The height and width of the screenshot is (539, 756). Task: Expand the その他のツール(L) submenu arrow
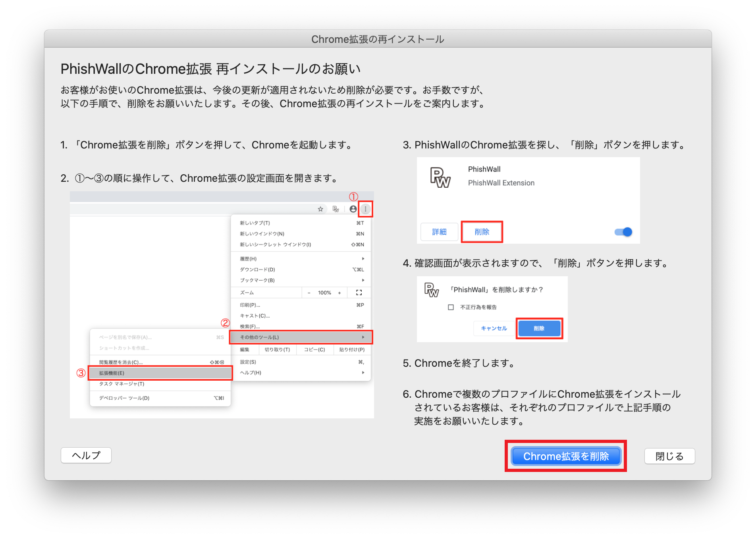coord(363,337)
